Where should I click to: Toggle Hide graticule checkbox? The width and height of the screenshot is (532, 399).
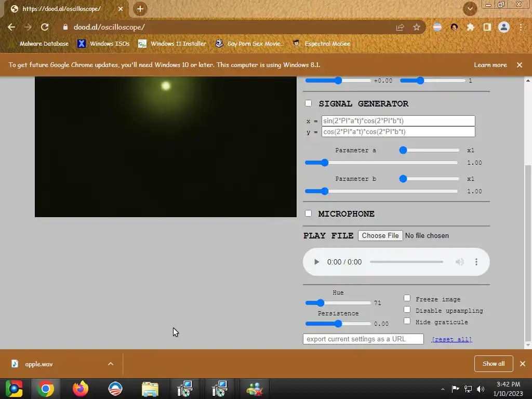pyautogui.click(x=407, y=321)
